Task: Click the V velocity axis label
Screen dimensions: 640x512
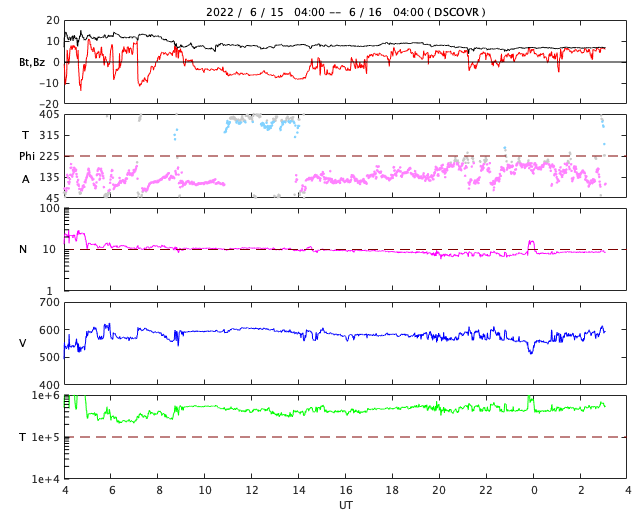Action: (23, 343)
